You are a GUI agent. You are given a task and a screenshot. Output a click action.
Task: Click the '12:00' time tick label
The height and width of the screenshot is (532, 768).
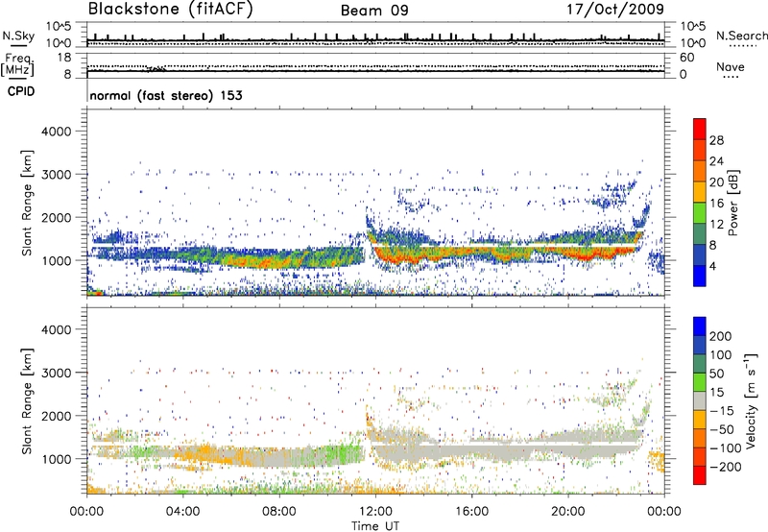pos(375,512)
